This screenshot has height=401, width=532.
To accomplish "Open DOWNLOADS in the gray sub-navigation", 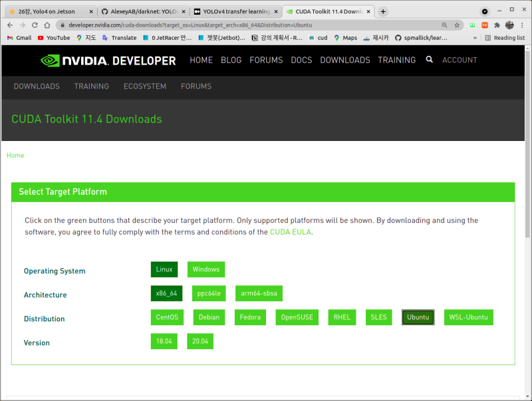I will pyautogui.click(x=37, y=86).
